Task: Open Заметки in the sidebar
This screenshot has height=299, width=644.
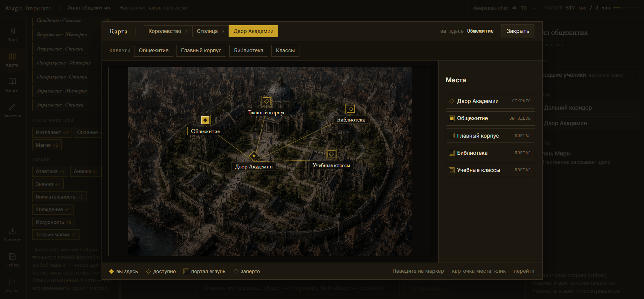Action: coord(12,111)
